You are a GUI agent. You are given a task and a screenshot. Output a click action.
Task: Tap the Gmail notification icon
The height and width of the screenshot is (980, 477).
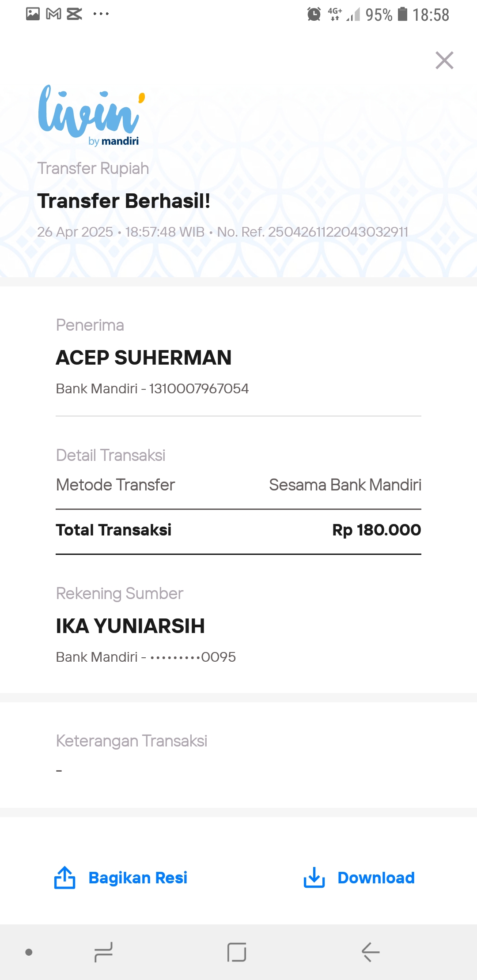(x=53, y=14)
